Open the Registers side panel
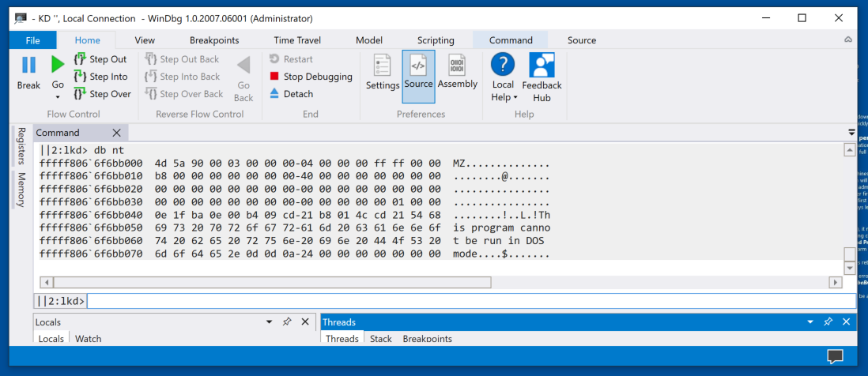 pos(21,146)
